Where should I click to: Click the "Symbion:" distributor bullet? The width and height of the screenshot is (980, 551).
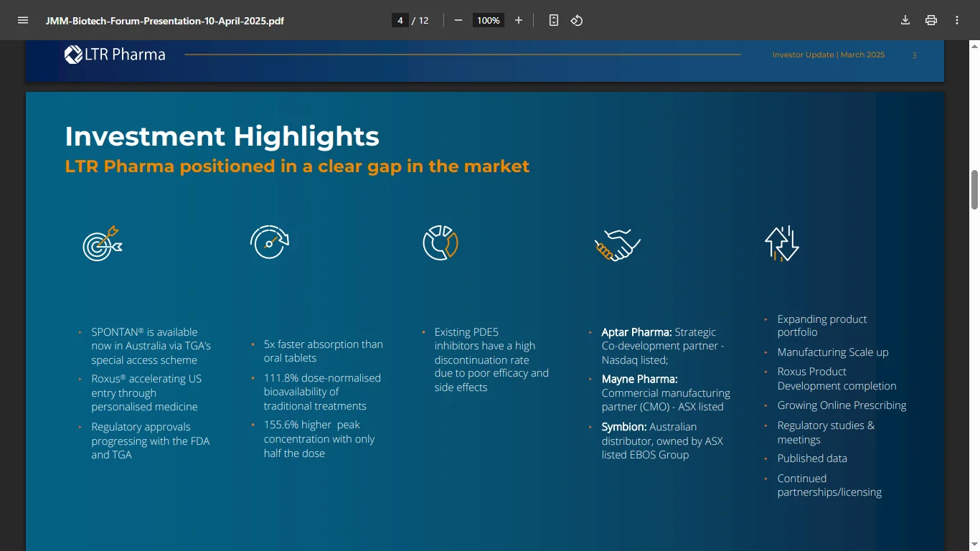click(662, 441)
